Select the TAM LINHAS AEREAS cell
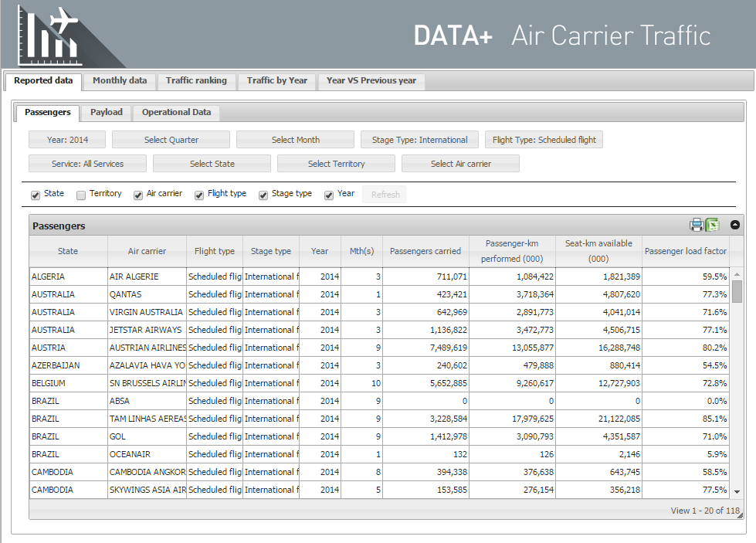 (147, 419)
